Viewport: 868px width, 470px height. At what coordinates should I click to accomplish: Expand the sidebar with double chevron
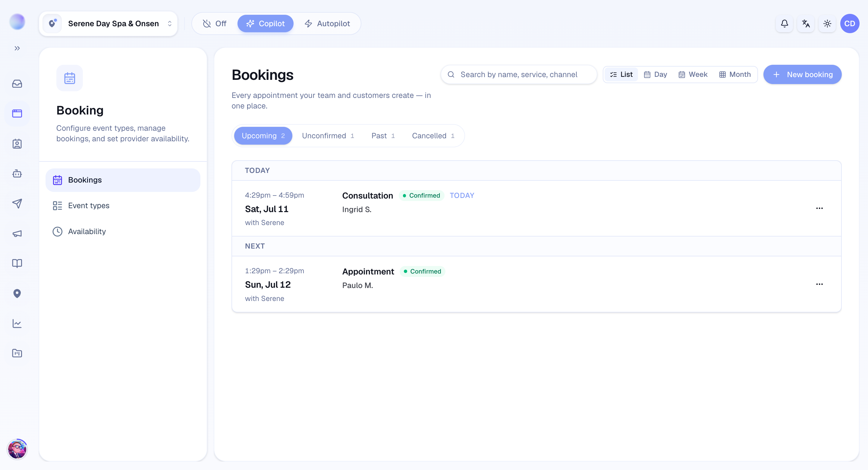17,48
